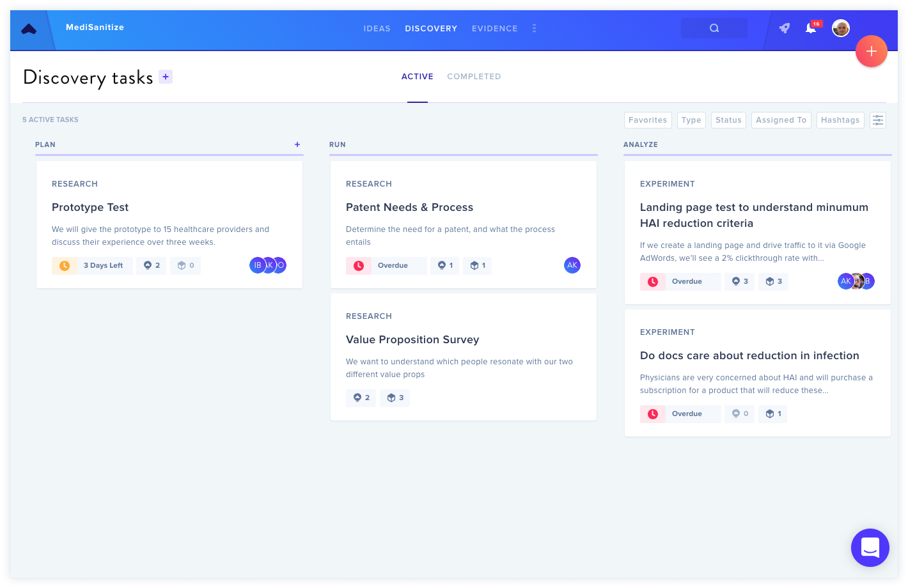The width and height of the screenshot is (908, 588).
Task: Click red overdue clock on Landing page test
Action: [653, 281]
